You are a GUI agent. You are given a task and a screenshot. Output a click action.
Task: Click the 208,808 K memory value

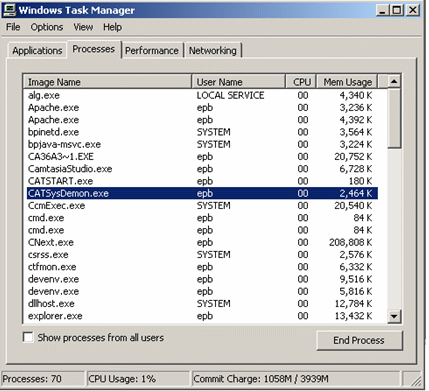tap(351, 242)
